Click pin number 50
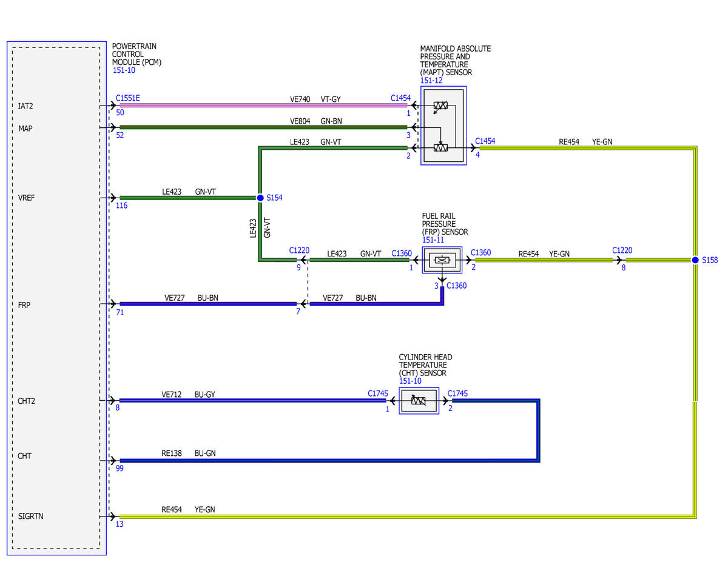728x562 pixels. (x=120, y=113)
